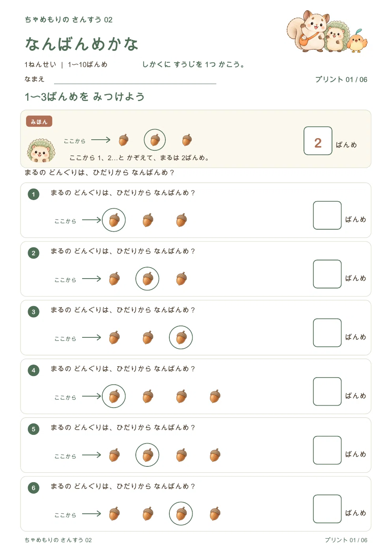
Task: Click the fourth acorn in question 4
Action: point(215,396)
